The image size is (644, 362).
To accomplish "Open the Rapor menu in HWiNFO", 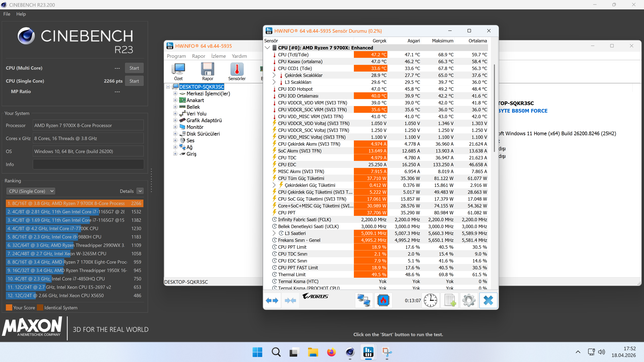I will (x=199, y=56).
